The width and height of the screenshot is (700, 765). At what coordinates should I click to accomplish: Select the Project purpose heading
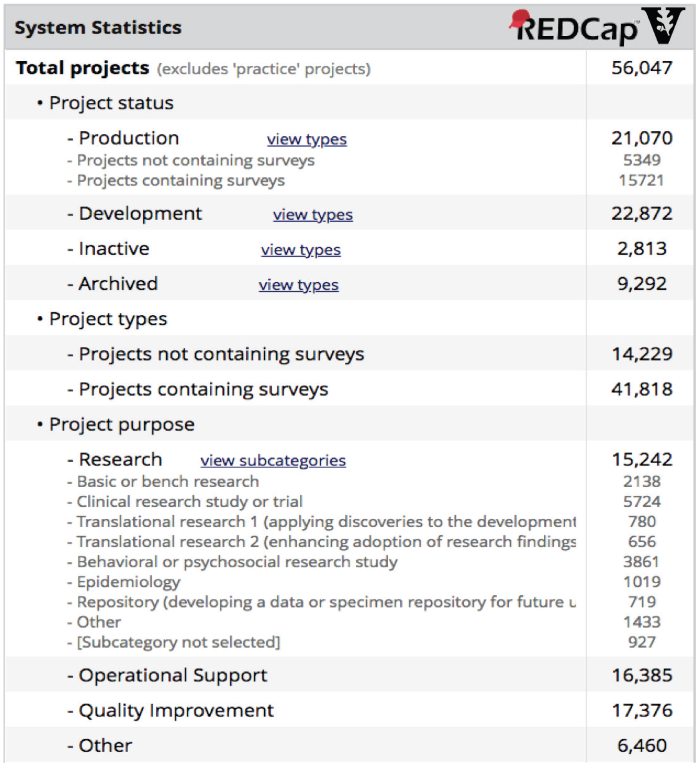coord(122,425)
